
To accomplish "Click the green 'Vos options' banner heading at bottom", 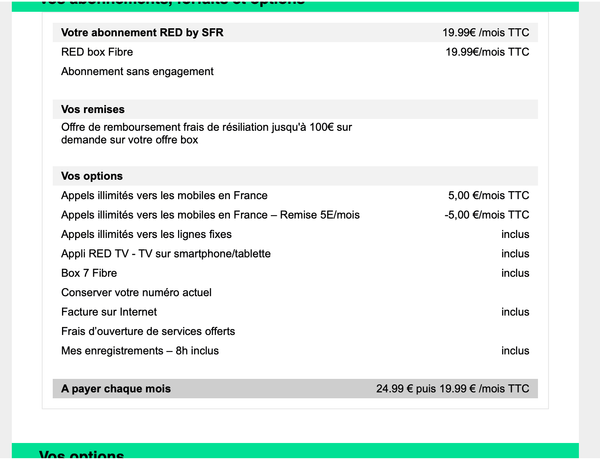I will point(81,454).
